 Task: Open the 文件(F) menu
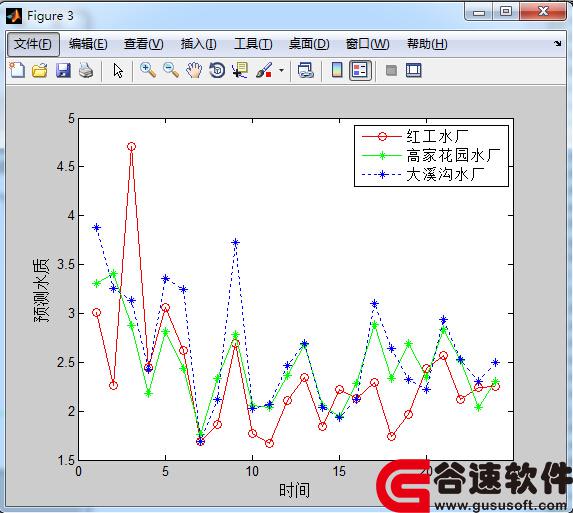point(33,44)
